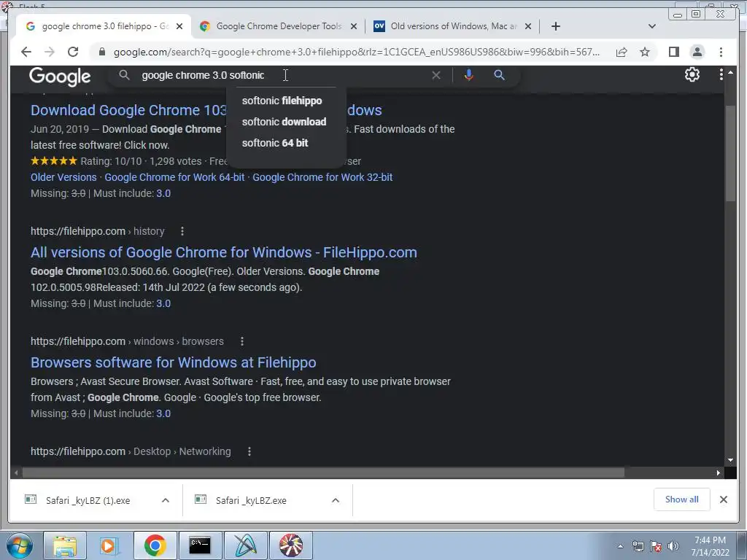This screenshot has height=560, width=747.
Task: Close the downloads bar
Action: (723, 499)
